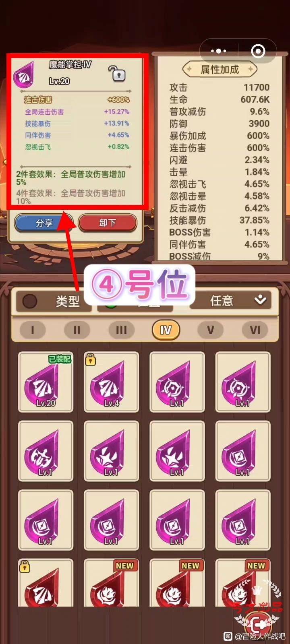Tap the circular close-target icon at top right
290x644 pixels.
tap(258, 51)
